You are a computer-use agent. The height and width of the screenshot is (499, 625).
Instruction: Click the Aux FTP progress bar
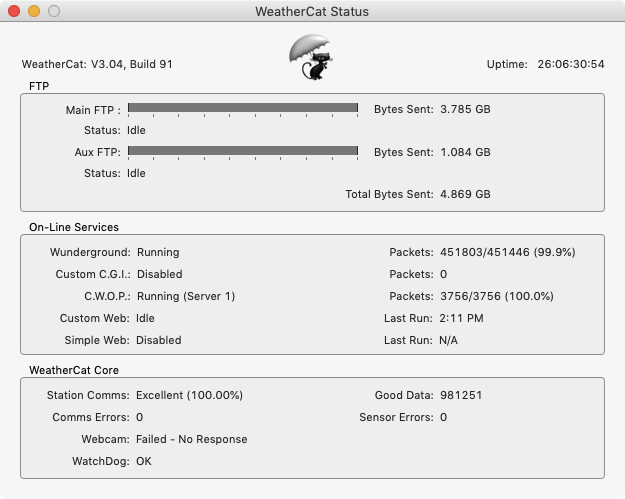click(x=243, y=151)
